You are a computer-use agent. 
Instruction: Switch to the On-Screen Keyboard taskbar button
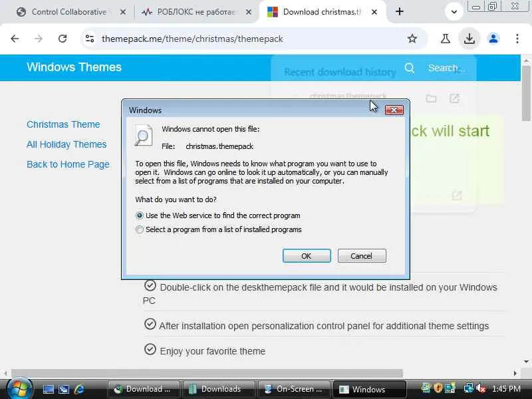coord(294,389)
